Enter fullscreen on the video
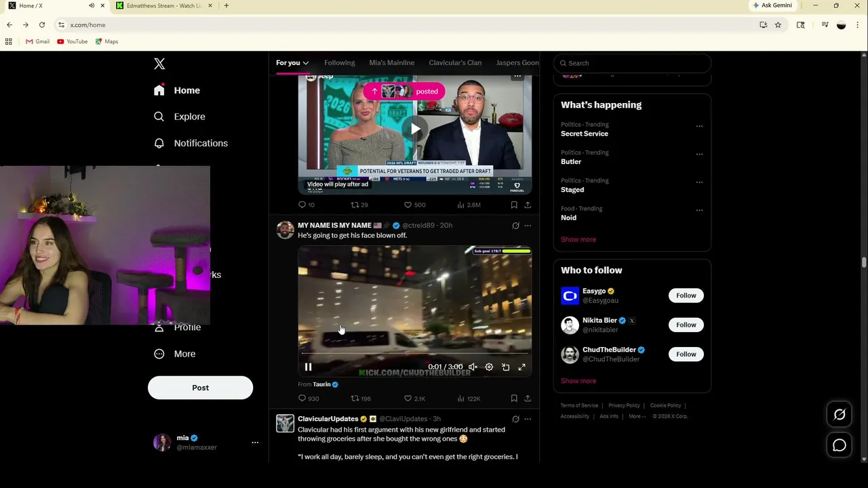The image size is (868, 488). pyautogui.click(x=521, y=367)
